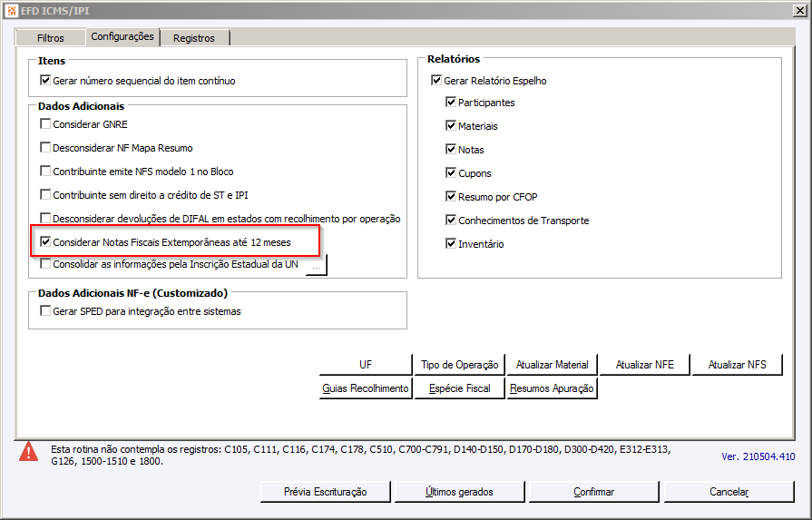This screenshot has width=812, height=520.
Task: Click the Dados Adicionais NF-e (Customizado) heading
Action: tap(132, 293)
